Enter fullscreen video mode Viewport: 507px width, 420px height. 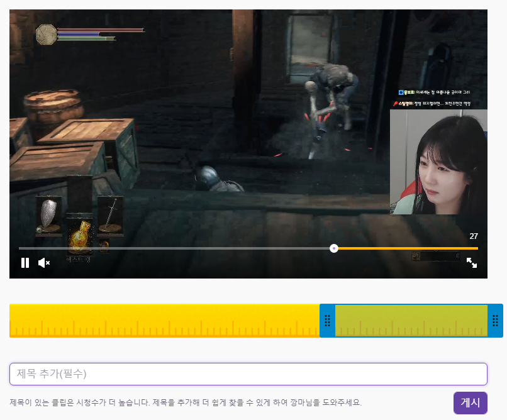[471, 263]
